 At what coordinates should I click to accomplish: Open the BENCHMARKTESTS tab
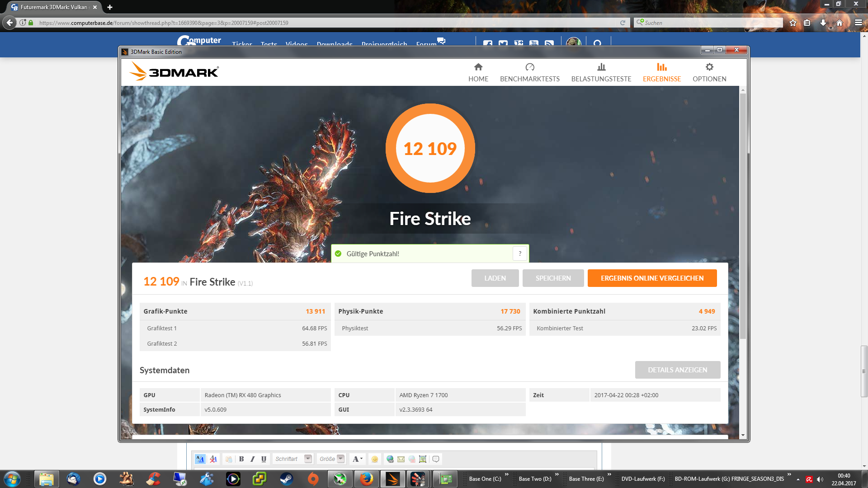click(529, 73)
